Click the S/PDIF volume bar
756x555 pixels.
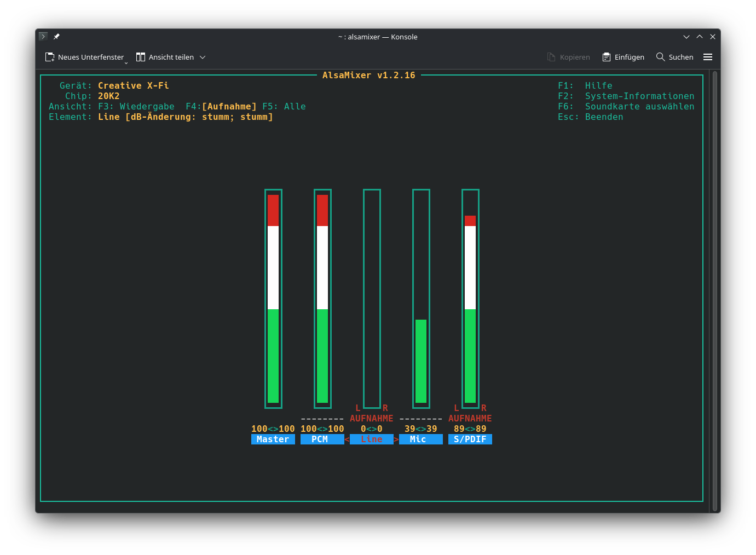point(470,299)
